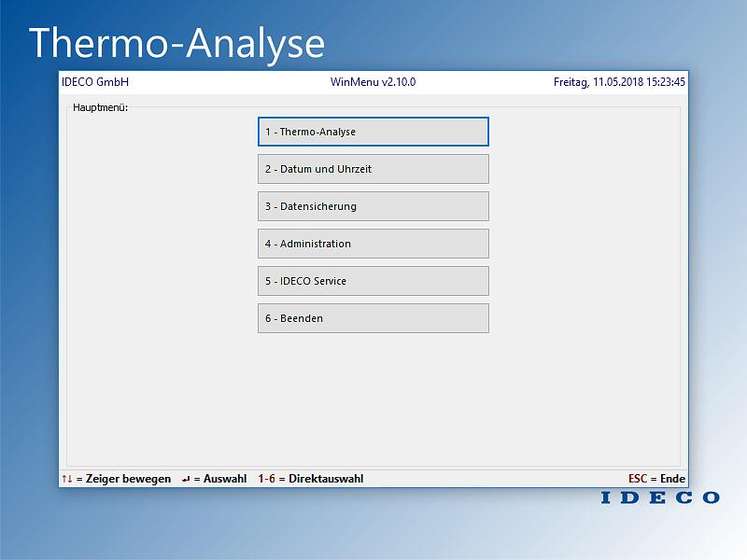Click the Enter key symbol before Auswahl

point(187,479)
